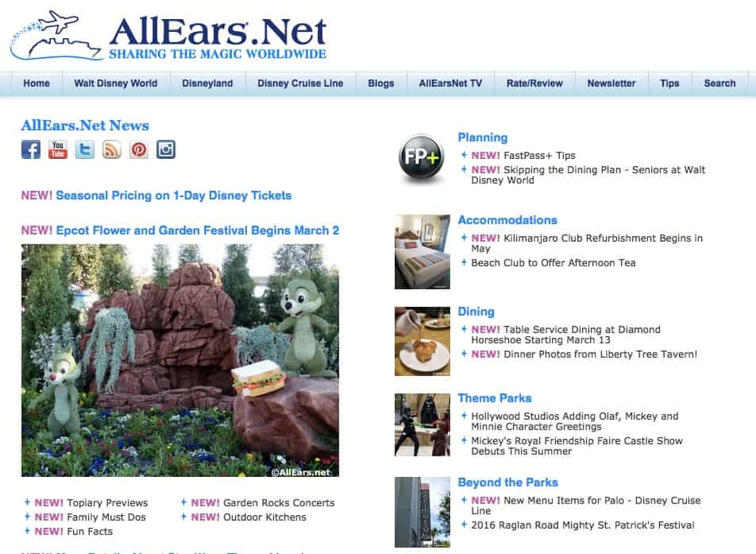
Task: Open the AllEars Facebook page icon
Action: pyautogui.click(x=31, y=149)
